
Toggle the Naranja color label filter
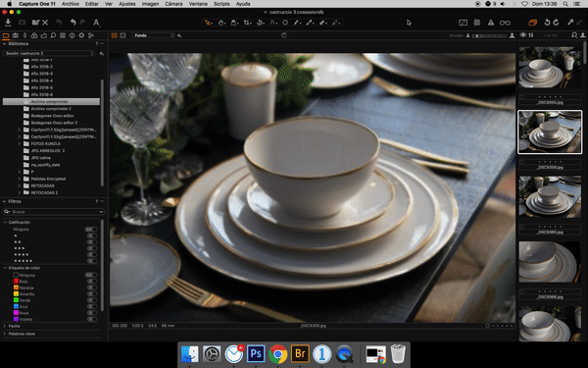pyautogui.click(x=91, y=288)
